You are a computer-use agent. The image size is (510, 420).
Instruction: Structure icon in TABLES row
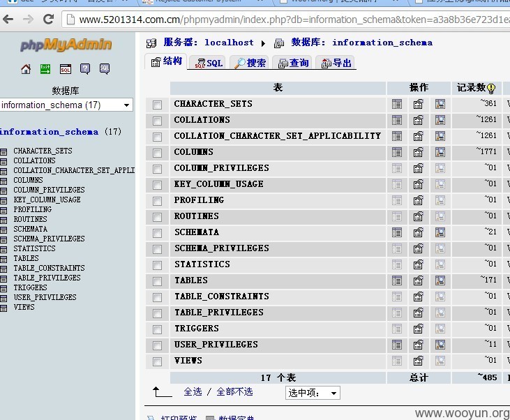tap(419, 280)
